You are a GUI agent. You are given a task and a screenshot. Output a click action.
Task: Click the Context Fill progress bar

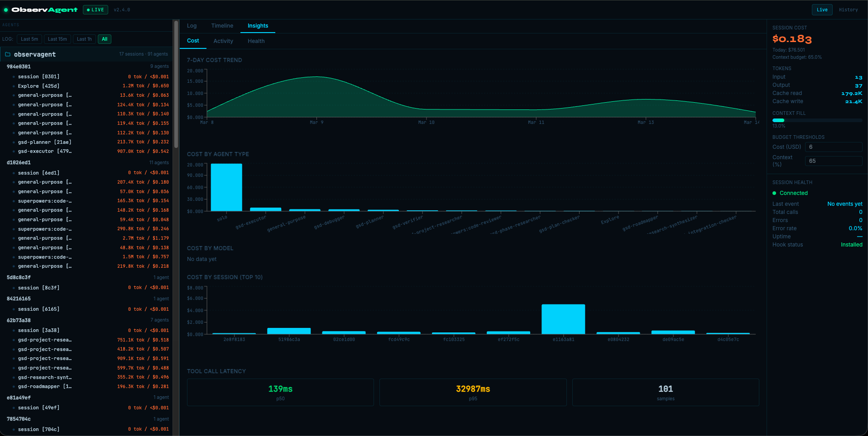point(817,120)
